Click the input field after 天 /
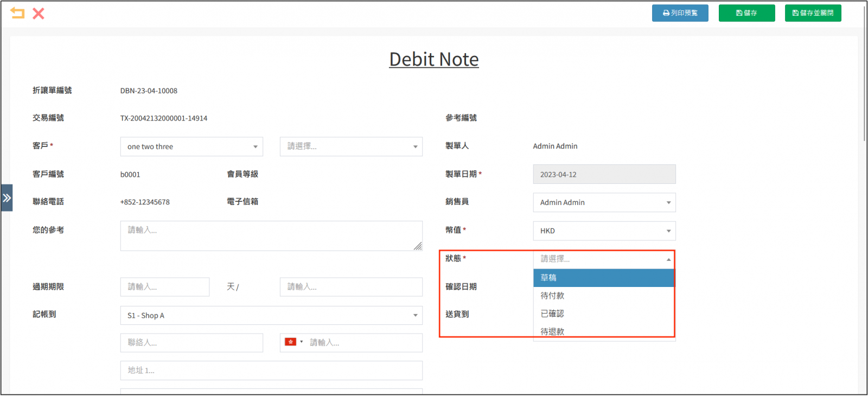Image resolution: width=868 pixels, height=396 pixels. pos(351,287)
